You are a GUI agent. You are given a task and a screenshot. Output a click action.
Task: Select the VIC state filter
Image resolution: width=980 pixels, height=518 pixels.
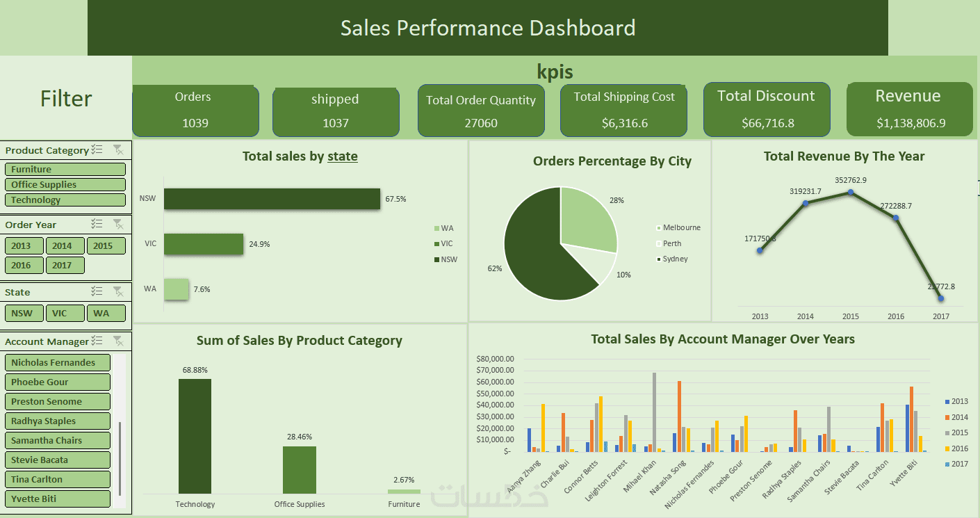coord(65,313)
